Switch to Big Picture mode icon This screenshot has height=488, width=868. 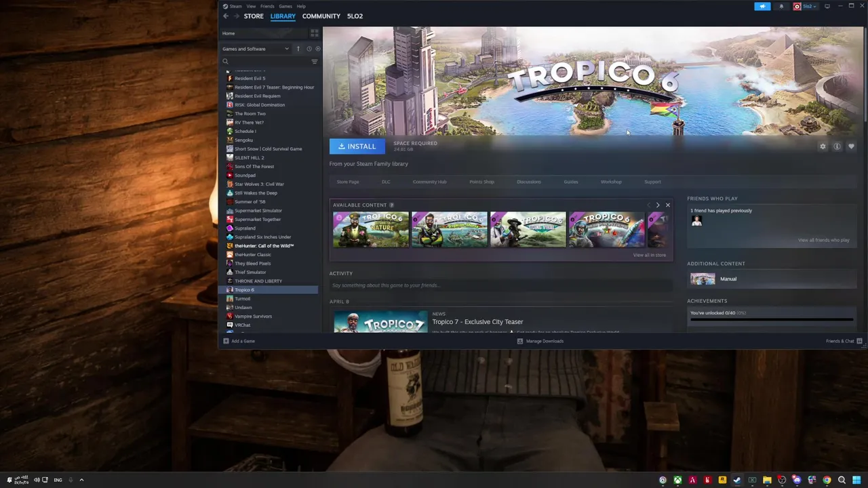click(827, 6)
